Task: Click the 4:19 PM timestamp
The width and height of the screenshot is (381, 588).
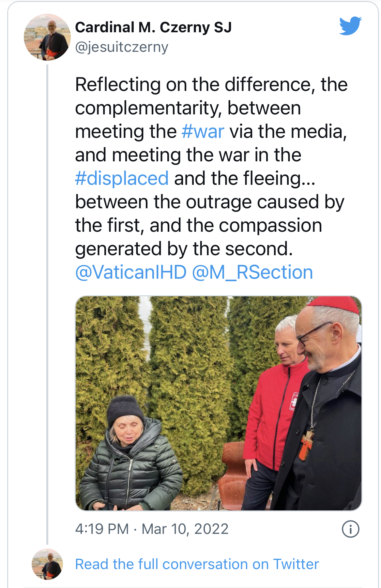Action: pos(102,529)
